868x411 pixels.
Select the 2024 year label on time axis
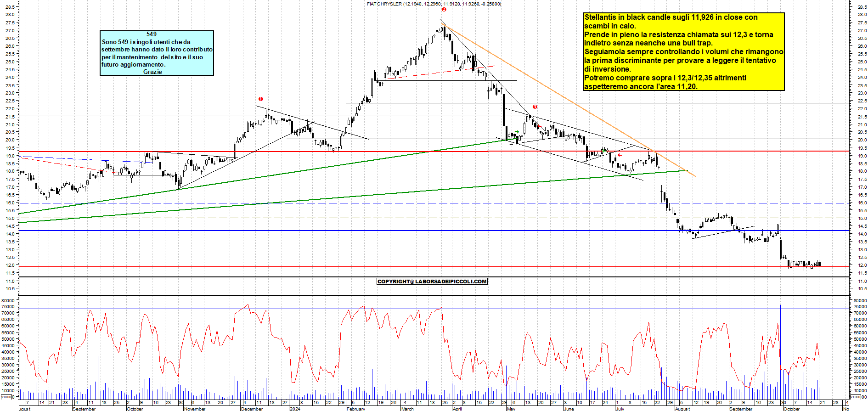click(x=295, y=408)
